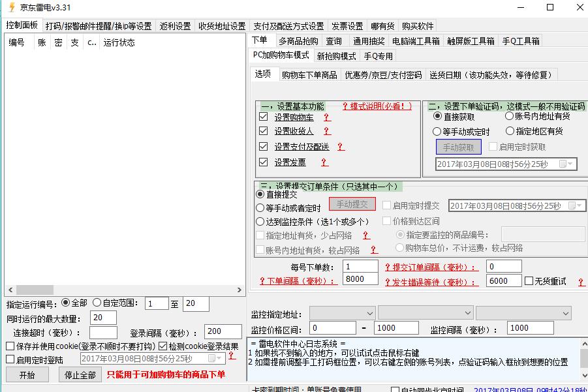
Task: Open the 发票设置 menu
Action: [x=347, y=25]
